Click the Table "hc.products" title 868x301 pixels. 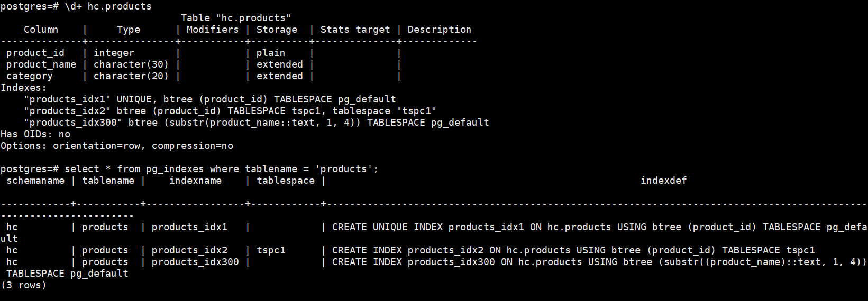(x=235, y=18)
